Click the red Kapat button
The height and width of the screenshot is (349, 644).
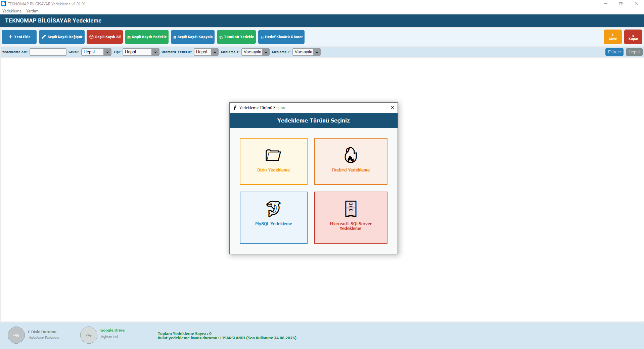[633, 37]
